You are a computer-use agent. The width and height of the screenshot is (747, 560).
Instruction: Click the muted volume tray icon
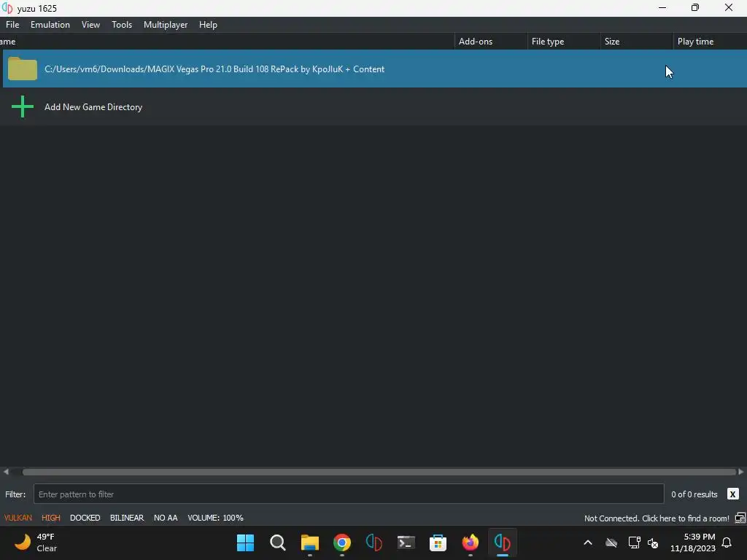coord(653,542)
